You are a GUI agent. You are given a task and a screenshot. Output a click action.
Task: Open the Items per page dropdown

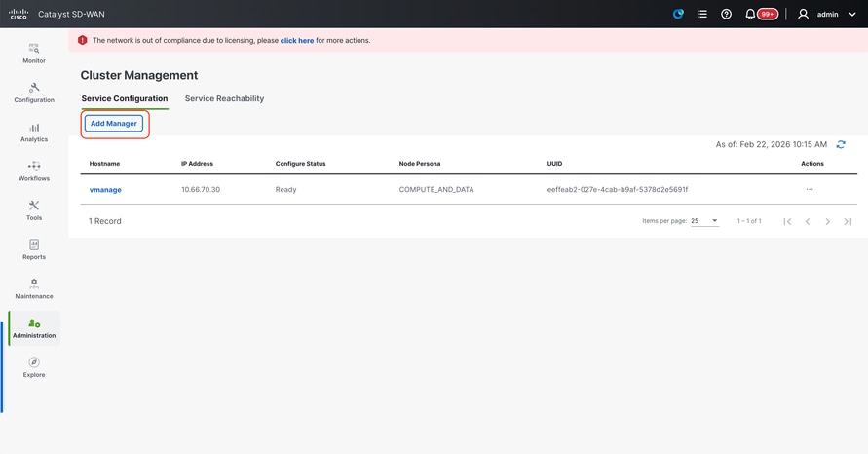705,221
